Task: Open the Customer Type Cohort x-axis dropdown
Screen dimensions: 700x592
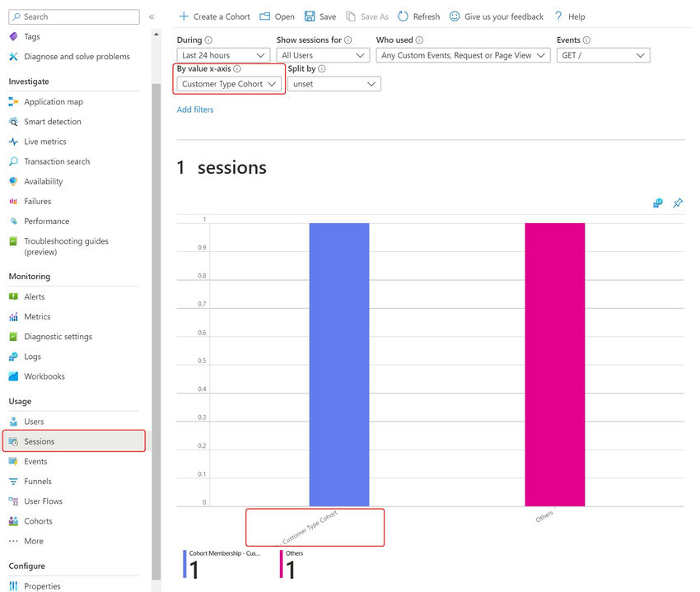Action: pyautogui.click(x=229, y=84)
